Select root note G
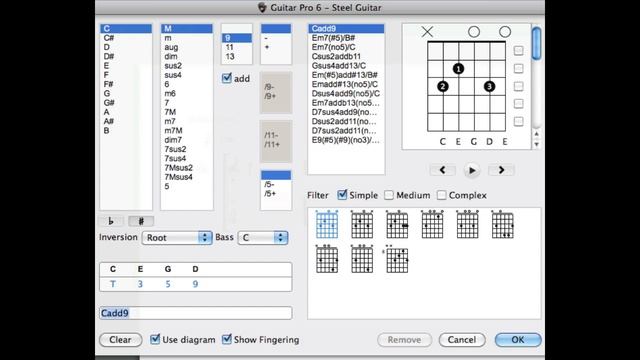Image resolution: width=640 pixels, height=360 pixels. (126, 93)
